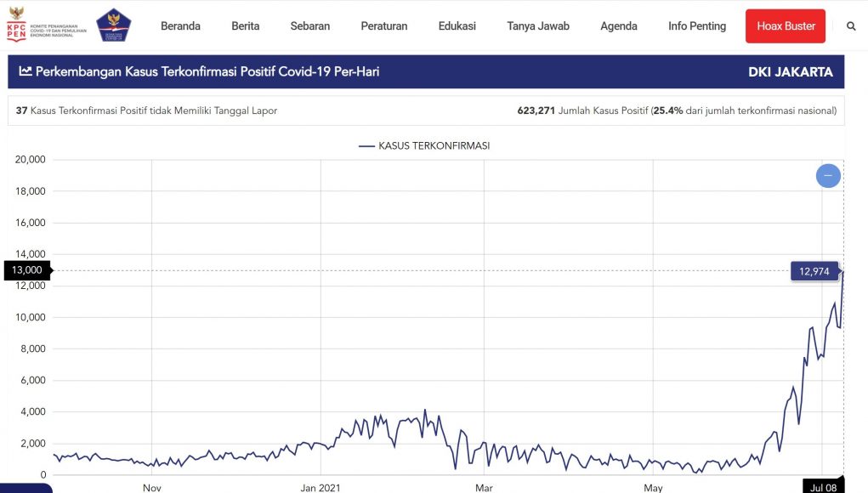Click the Jan 2021 x-axis label
The height and width of the screenshot is (493, 868).
(321, 488)
